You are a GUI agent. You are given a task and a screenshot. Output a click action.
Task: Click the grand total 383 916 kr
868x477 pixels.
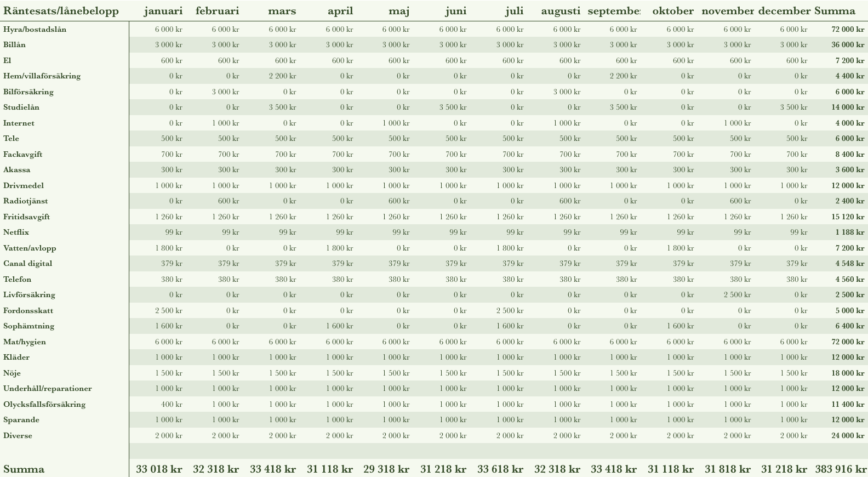point(839,469)
